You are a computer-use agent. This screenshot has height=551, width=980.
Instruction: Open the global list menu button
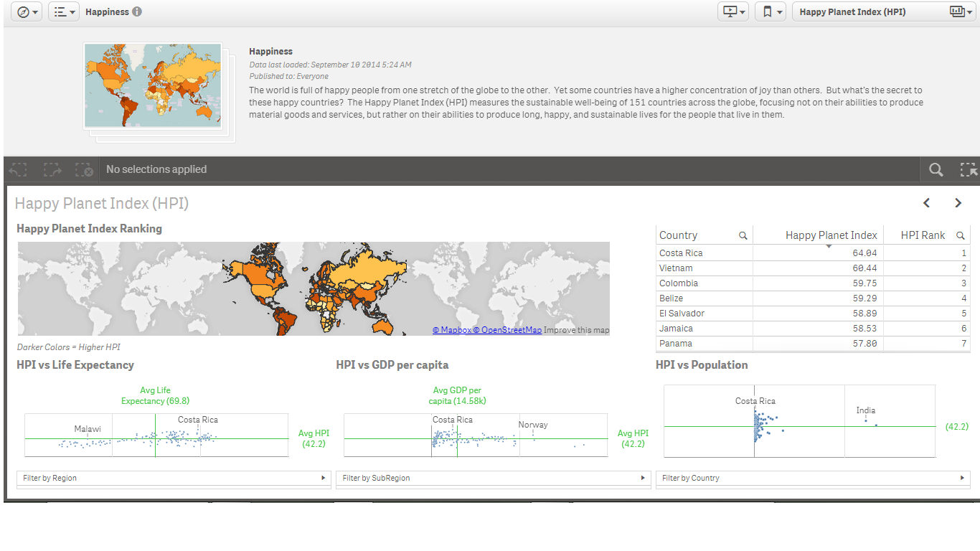click(64, 11)
